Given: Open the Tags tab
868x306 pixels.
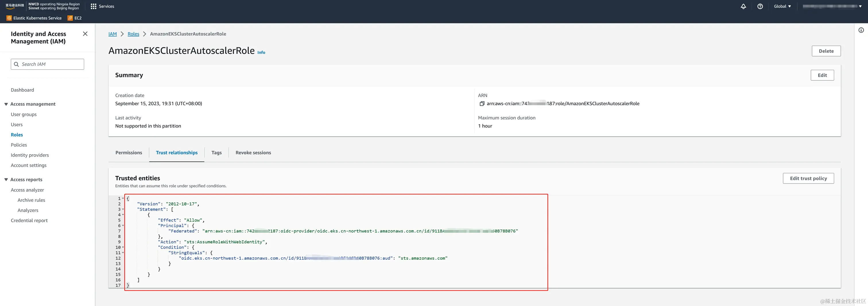Looking at the screenshot, I should pyautogui.click(x=216, y=153).
